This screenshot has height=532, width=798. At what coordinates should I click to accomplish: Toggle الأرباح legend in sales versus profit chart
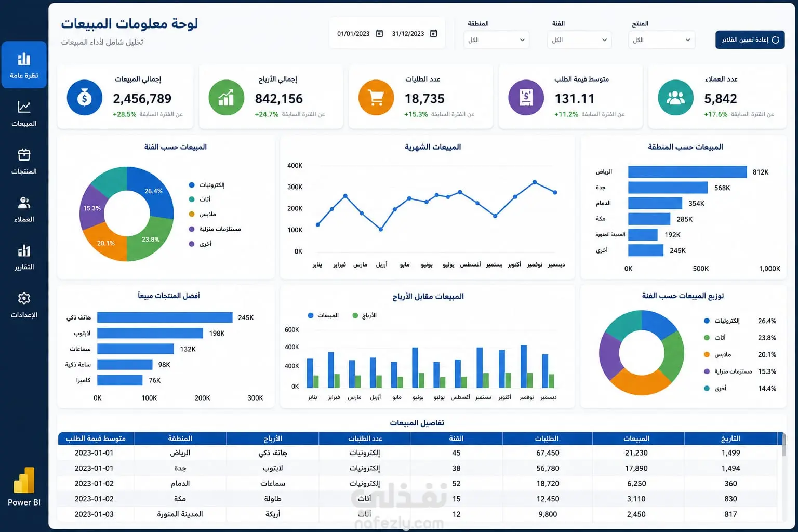coord(365,315)
